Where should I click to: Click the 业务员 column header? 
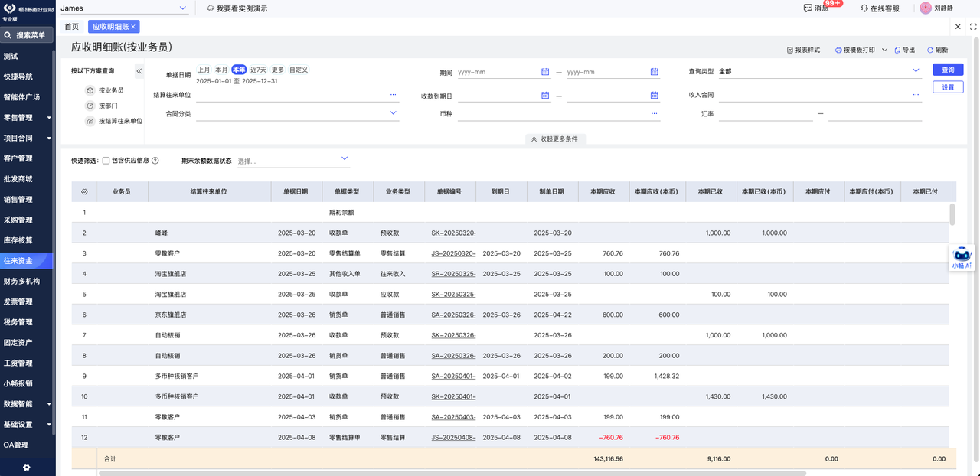tap(121, 191)
